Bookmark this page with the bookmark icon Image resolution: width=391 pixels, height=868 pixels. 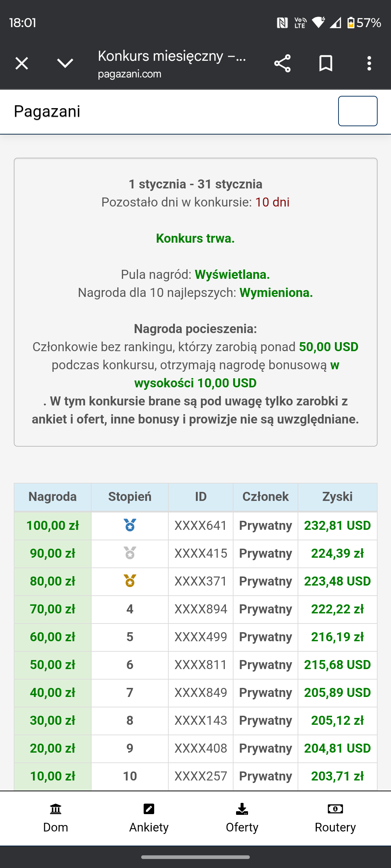pos(326,64)
